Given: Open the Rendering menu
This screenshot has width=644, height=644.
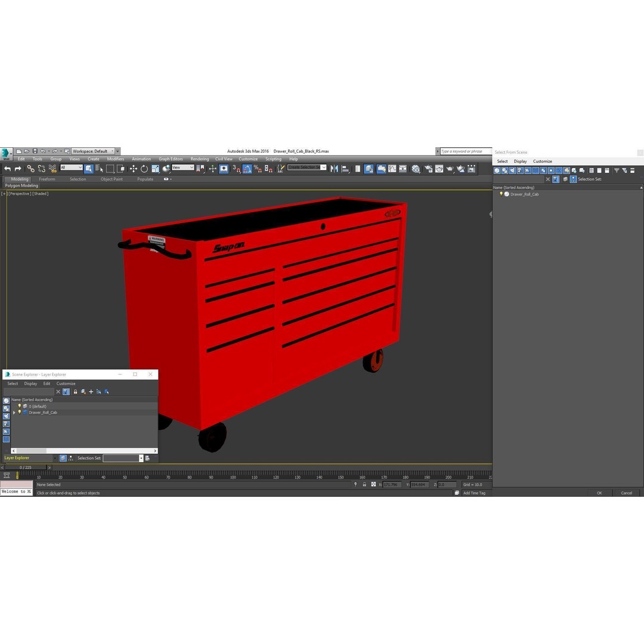Looking at the screenshot, I should (200, 159).
